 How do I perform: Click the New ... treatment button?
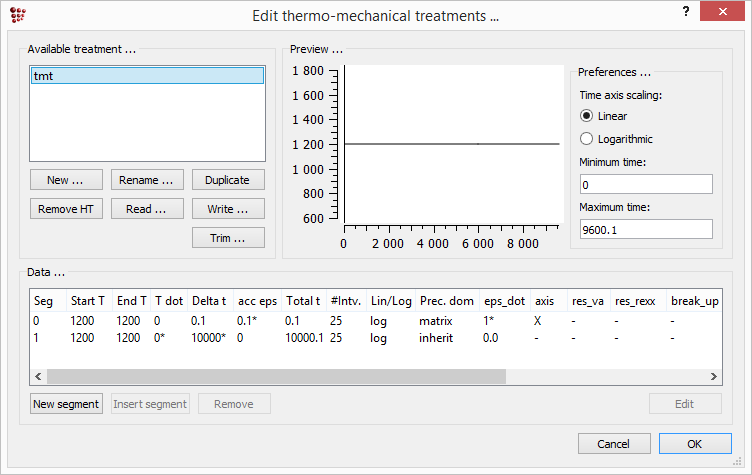pos(65,180)
